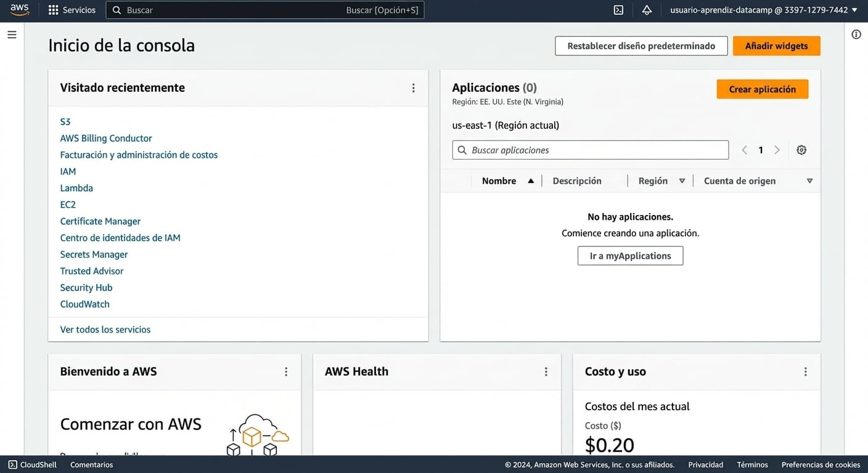Screen dimensions: 868x473
Task: Launch CloudShell from top navigation icon
Action: (618, 10)
